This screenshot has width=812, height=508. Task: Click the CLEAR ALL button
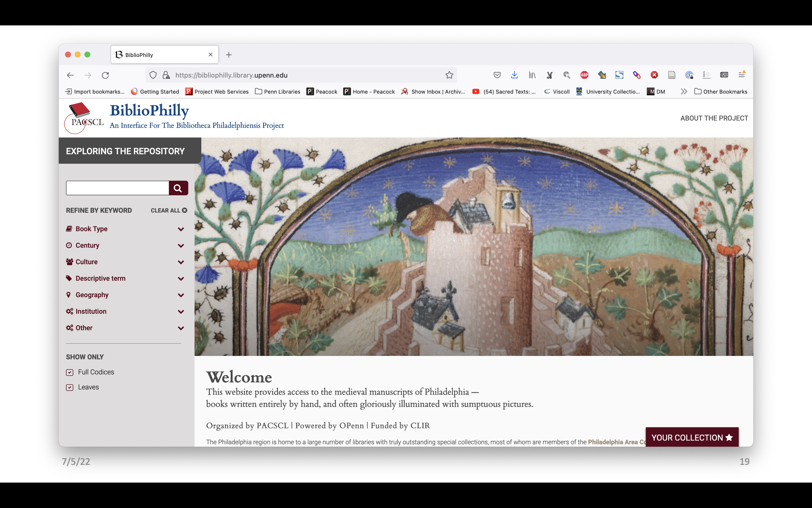pos(169,211)
